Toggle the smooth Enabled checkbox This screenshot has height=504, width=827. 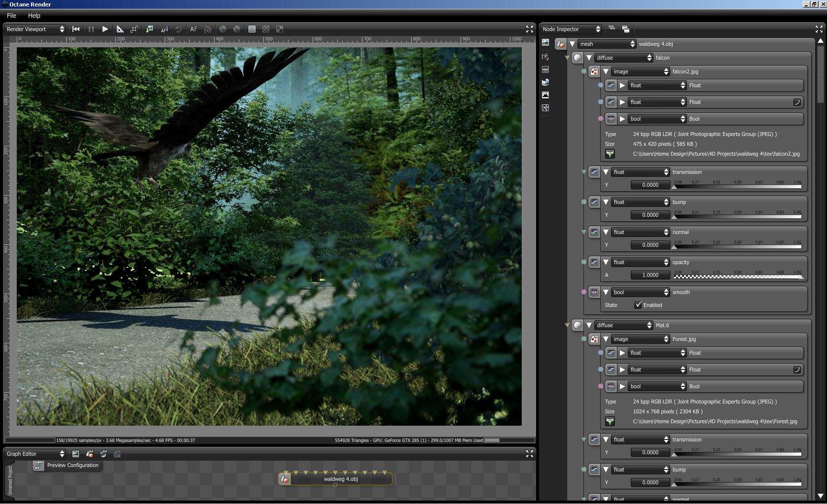point(638,305)
